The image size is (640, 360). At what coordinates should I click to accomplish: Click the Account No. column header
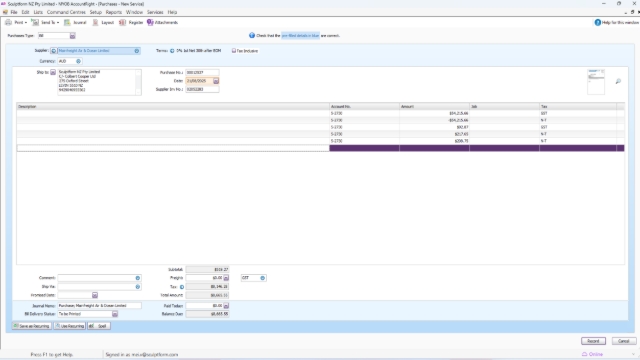(x=364, y=107)
